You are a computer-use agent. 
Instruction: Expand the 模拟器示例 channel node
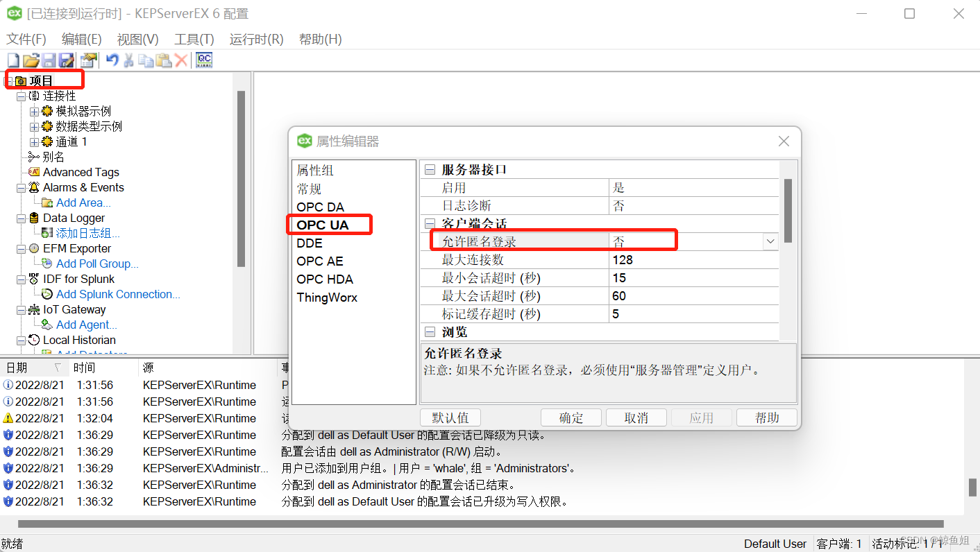(x=34, y=112)
